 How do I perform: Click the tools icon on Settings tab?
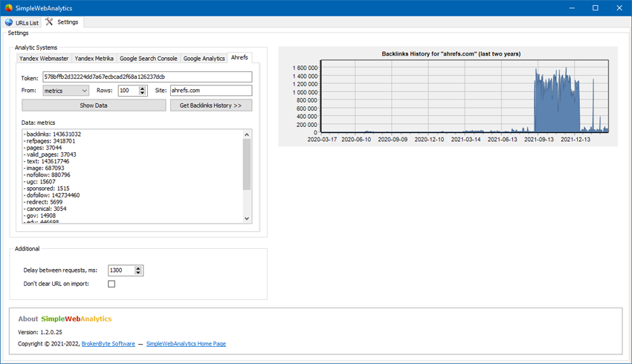tap(50, 22)
